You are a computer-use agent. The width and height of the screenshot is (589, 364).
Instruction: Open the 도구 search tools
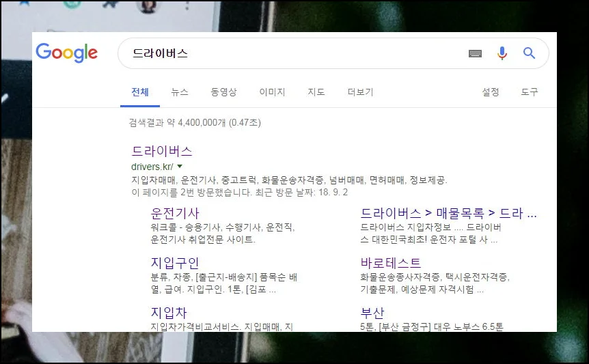[x=530, y=92]
